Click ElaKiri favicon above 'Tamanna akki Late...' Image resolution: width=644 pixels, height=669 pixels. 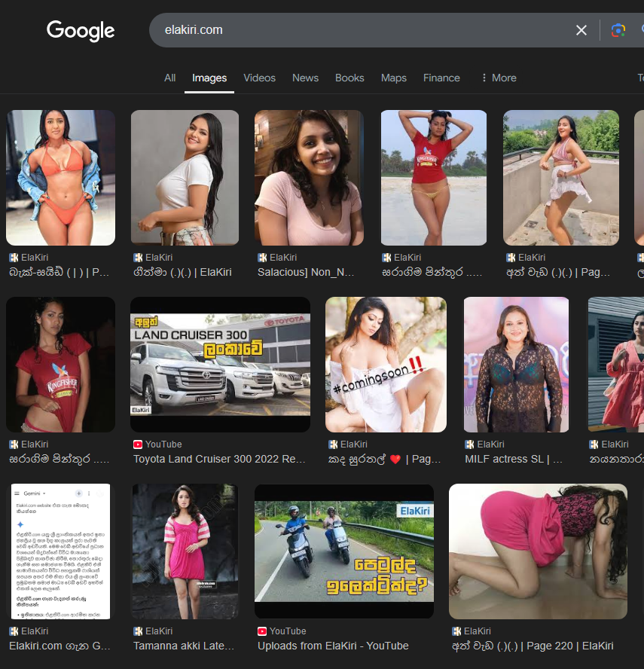coord(138,631)
